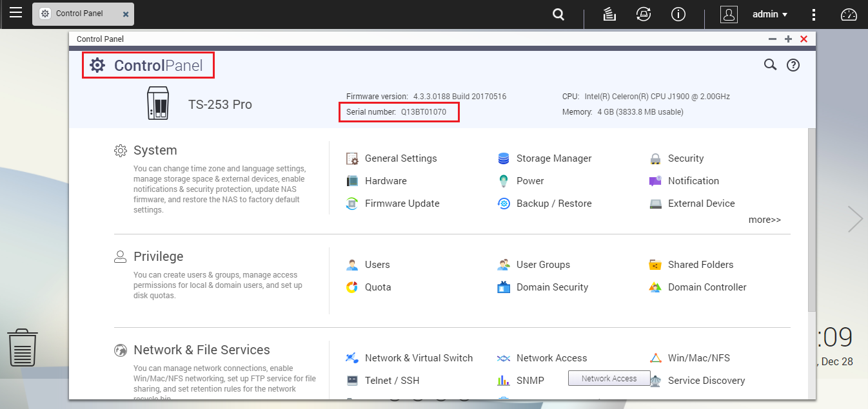Click the firmware version 4.3.3.0188 text
The height and width of the screenshot is (409, 868).
click(x=460, y=97)
